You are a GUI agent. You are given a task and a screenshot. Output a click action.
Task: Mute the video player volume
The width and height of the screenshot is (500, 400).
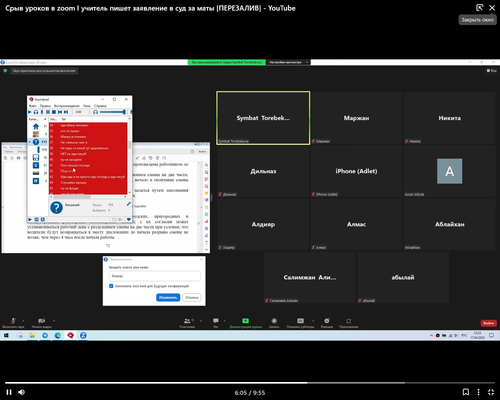[22, 392]
